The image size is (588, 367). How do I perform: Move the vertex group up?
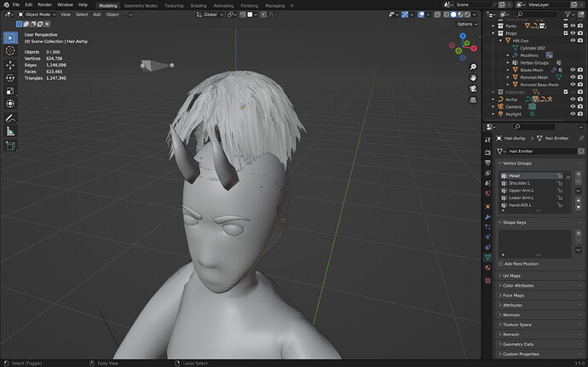pos(579,200)
